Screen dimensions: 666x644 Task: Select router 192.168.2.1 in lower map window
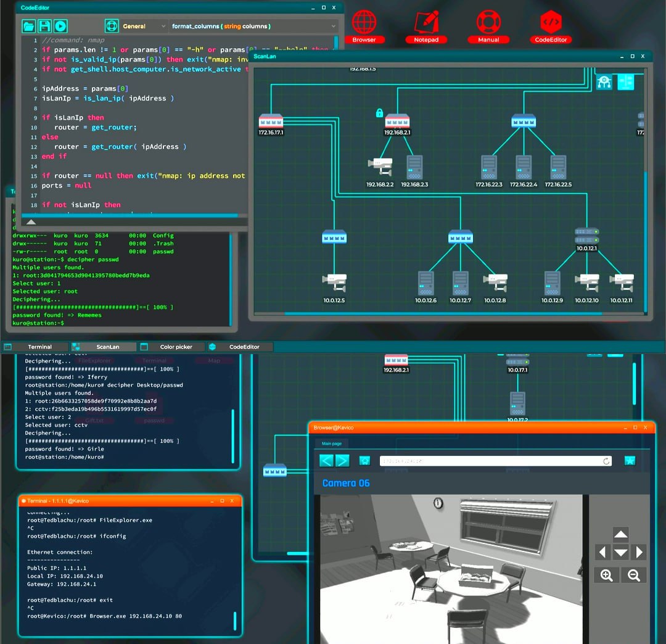397,363
